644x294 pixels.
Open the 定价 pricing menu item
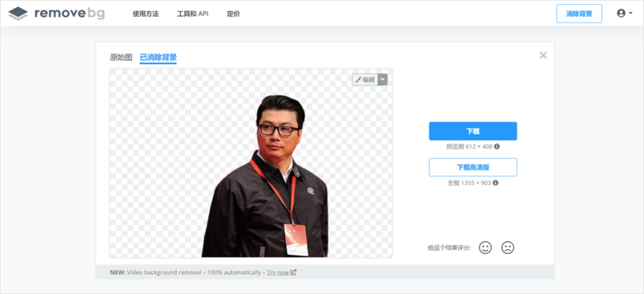(x=233, y=14)
